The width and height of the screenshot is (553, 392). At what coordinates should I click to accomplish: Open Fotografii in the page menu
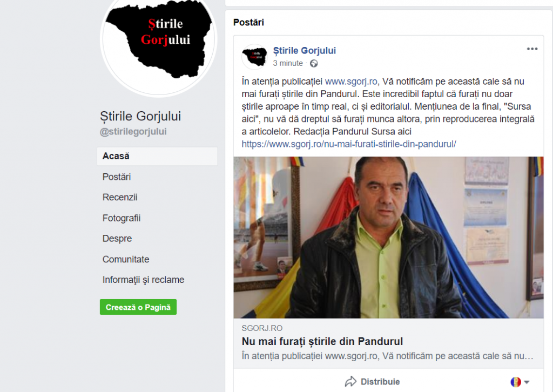tap(122, 218)
